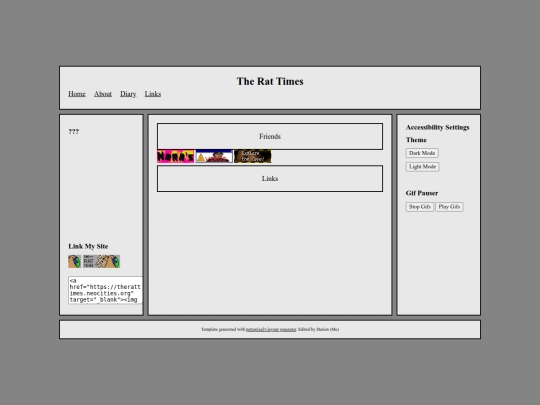Expand the Links section box in main content
Screen dimensions: 540x405
click(270, 178)
